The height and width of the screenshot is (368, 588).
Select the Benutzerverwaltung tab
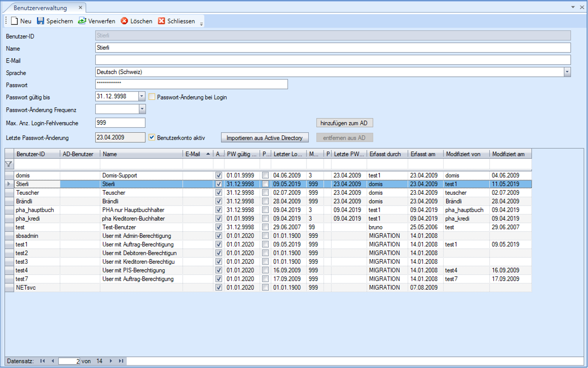(x=40, y=8)
